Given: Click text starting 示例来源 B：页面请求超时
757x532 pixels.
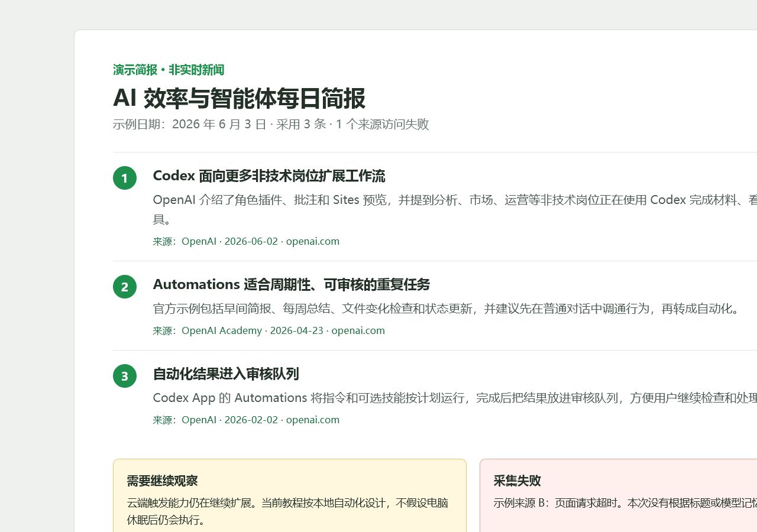Looking at the screenshot, I should click(x=625, y=503).
